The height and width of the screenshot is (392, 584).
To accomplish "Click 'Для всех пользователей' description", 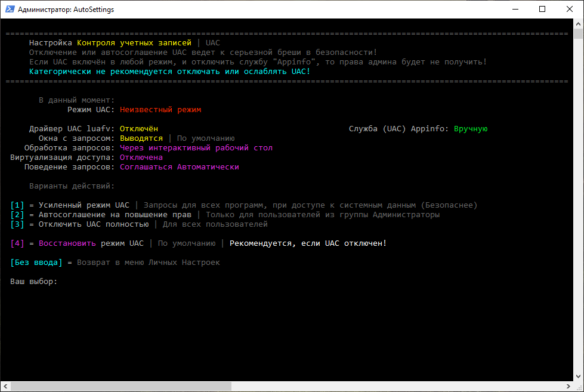I will tap(215, 224).
